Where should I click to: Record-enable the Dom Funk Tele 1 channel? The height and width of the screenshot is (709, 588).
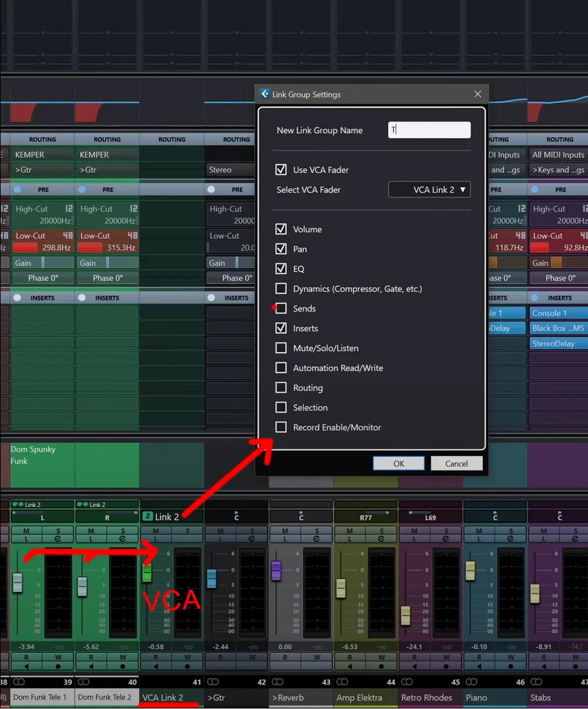pyautogui.click(x=58, y=666)
